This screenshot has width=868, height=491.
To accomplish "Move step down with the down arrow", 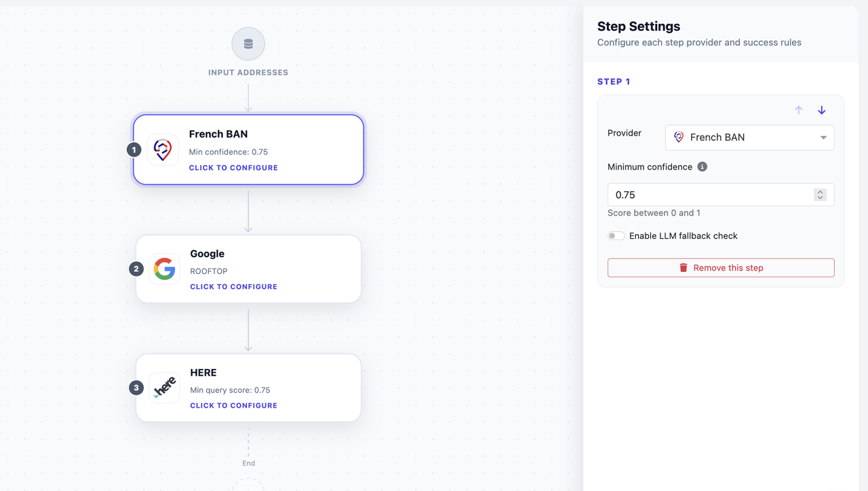I will tap(821, 110).
